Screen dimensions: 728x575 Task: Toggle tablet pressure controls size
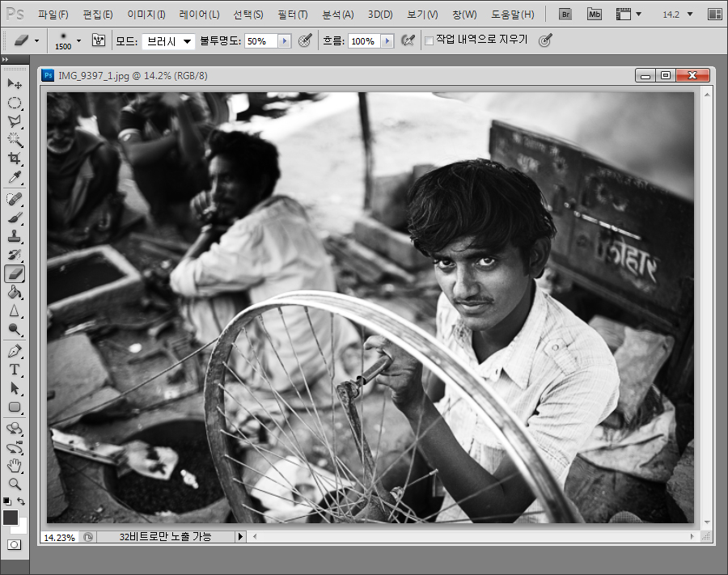(545, 40)
